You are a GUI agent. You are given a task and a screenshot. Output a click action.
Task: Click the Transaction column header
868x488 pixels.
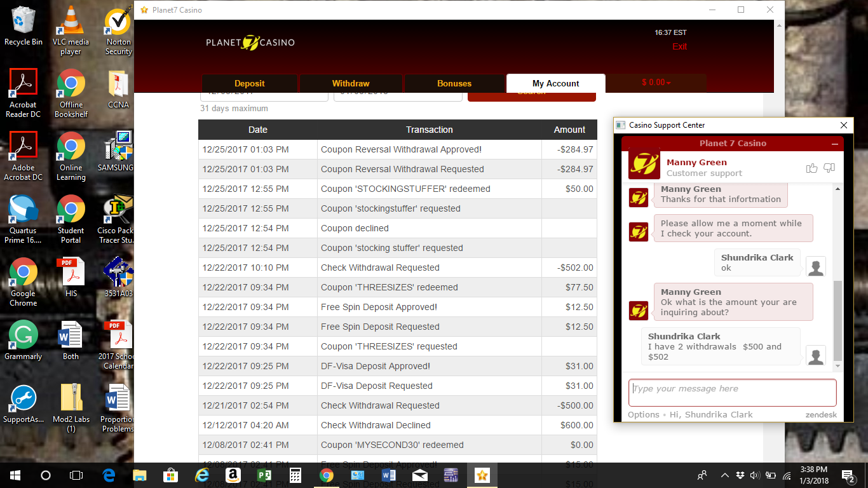pos(430,130)
